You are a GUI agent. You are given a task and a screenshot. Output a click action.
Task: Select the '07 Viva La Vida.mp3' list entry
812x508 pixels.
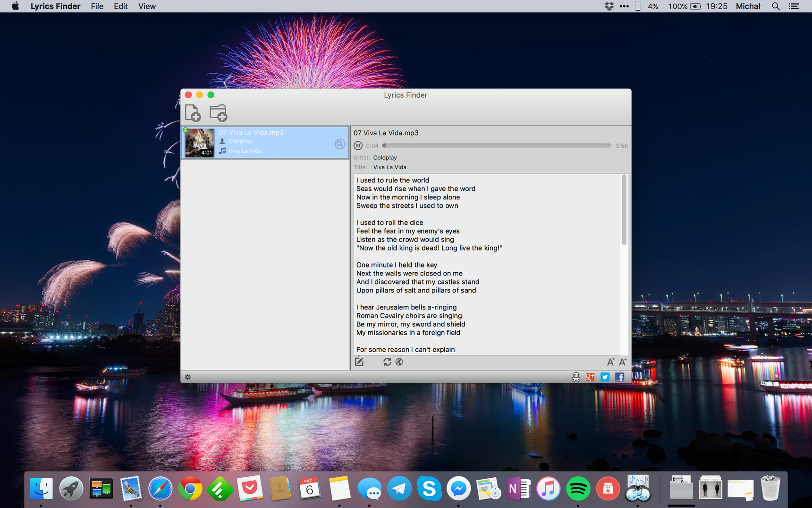tap(265, 142)
